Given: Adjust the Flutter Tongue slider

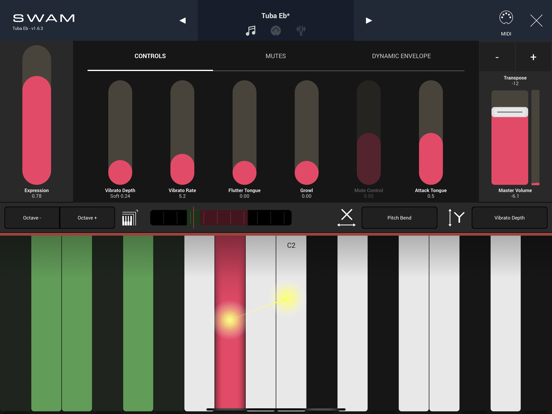Looking at the screenshot, I should 244,132.
